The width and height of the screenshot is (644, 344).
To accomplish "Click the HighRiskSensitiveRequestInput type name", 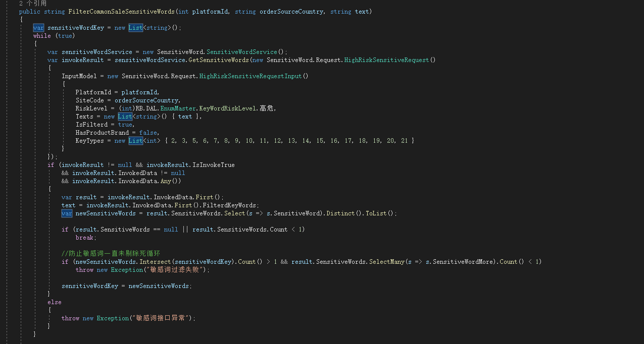I will (x=250, y=76).
